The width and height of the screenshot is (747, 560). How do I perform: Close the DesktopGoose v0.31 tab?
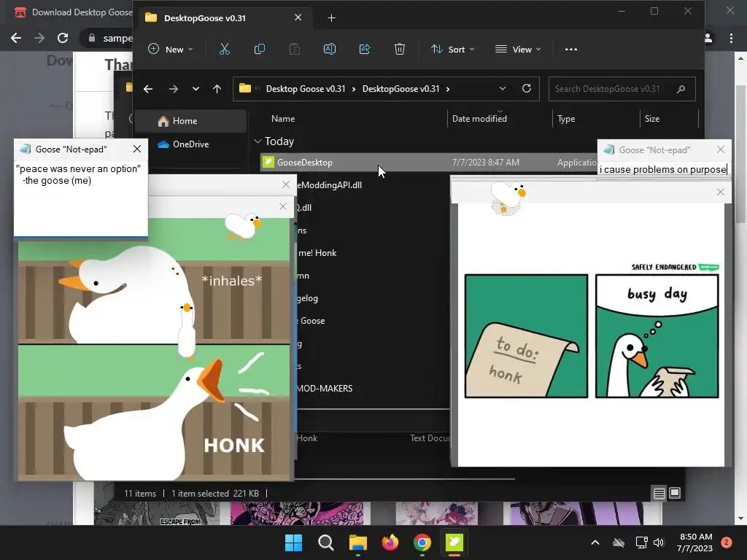point(298,17)
